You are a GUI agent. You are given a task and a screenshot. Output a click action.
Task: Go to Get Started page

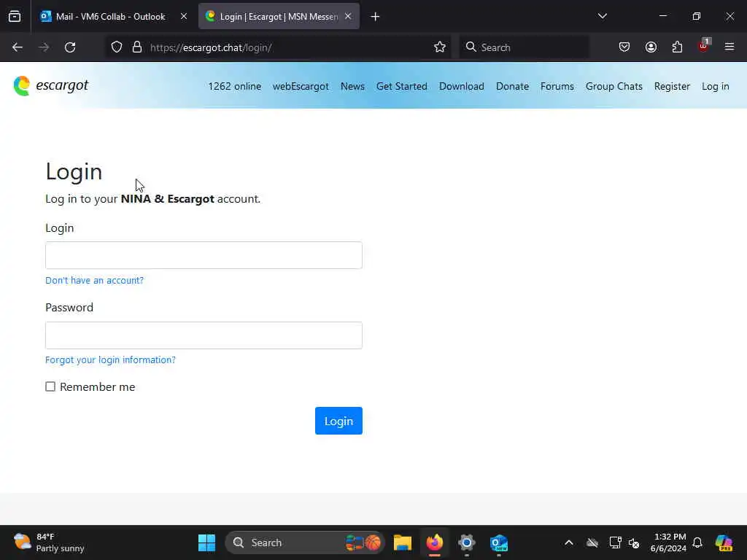tap(402, 86)
